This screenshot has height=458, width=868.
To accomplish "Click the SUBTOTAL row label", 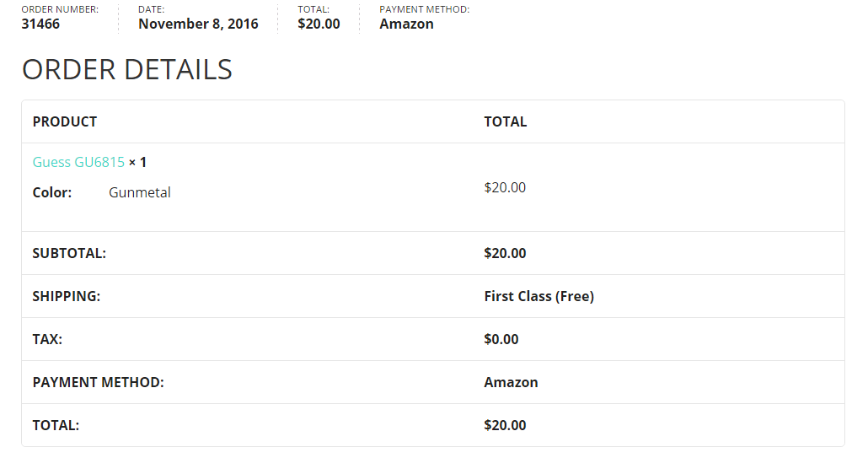I will (x=69, y=253).
